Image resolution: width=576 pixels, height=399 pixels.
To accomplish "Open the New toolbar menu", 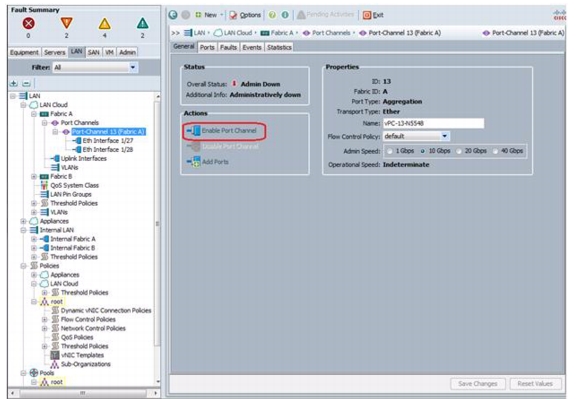I will [209, 15].
